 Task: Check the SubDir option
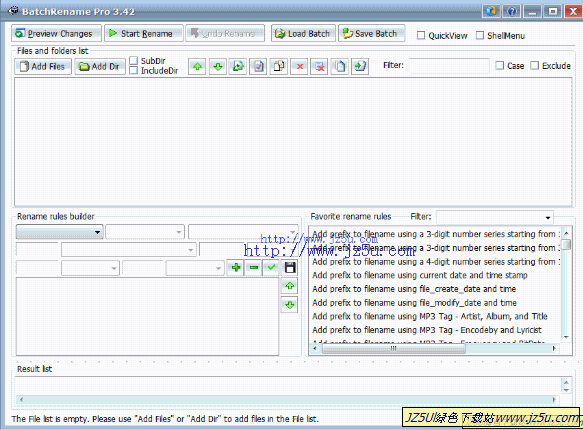(x=134, y=61)
